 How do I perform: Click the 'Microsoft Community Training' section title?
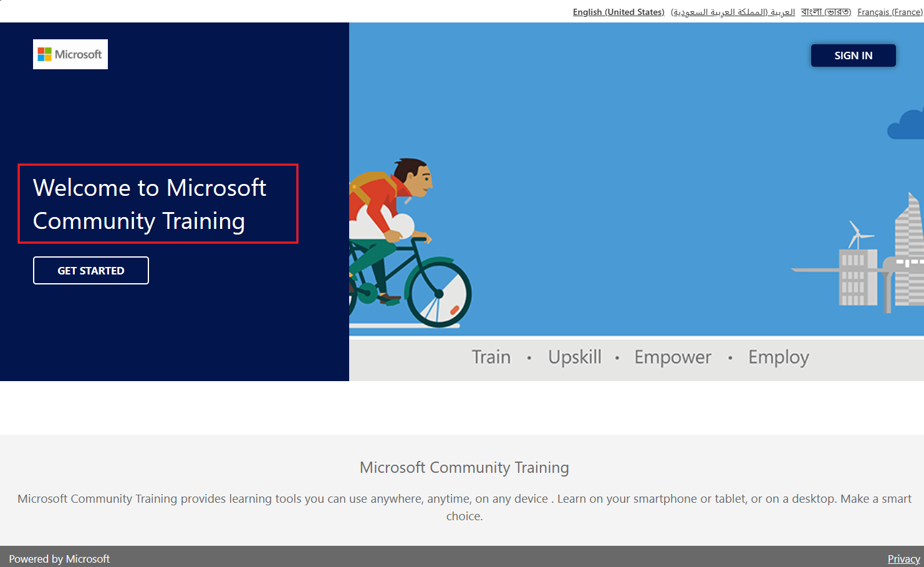(x=464, y=467)
